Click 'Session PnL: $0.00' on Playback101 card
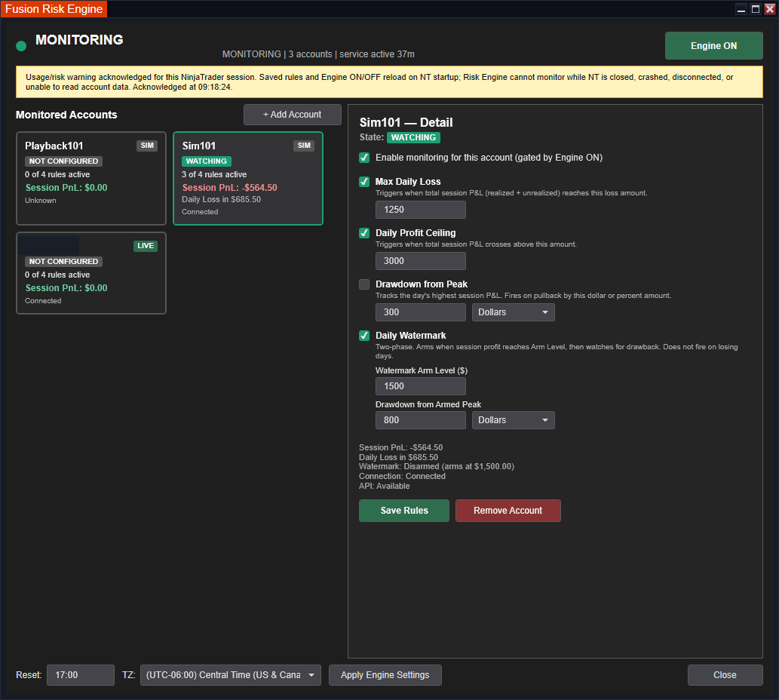This screenshot has width=779, height=700. [x=66, y=188]
